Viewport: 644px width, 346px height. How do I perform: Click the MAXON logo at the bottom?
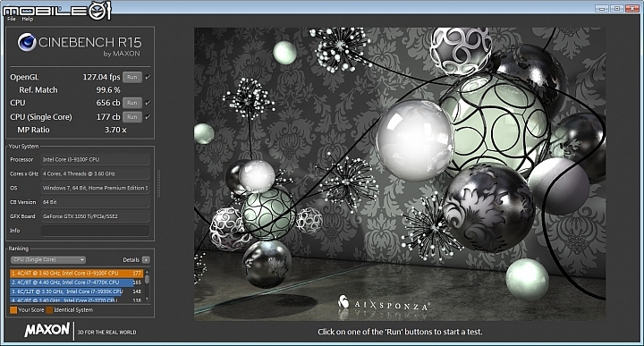tap(47, 330)
